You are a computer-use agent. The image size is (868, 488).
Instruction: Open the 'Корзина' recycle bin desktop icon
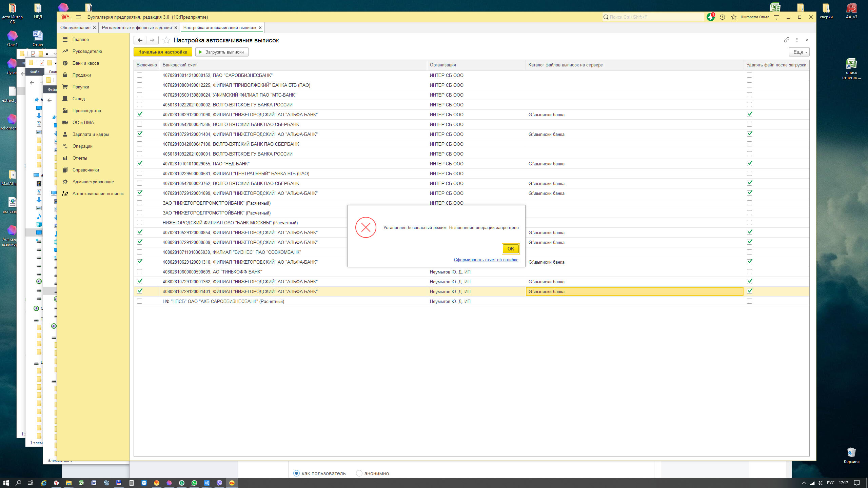tap(851, 455)
